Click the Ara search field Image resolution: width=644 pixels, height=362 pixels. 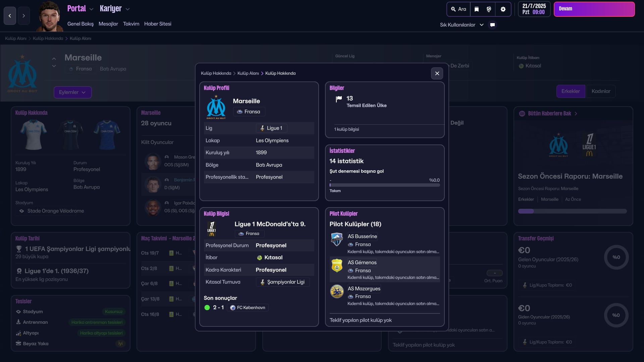(x=459, y=9)
